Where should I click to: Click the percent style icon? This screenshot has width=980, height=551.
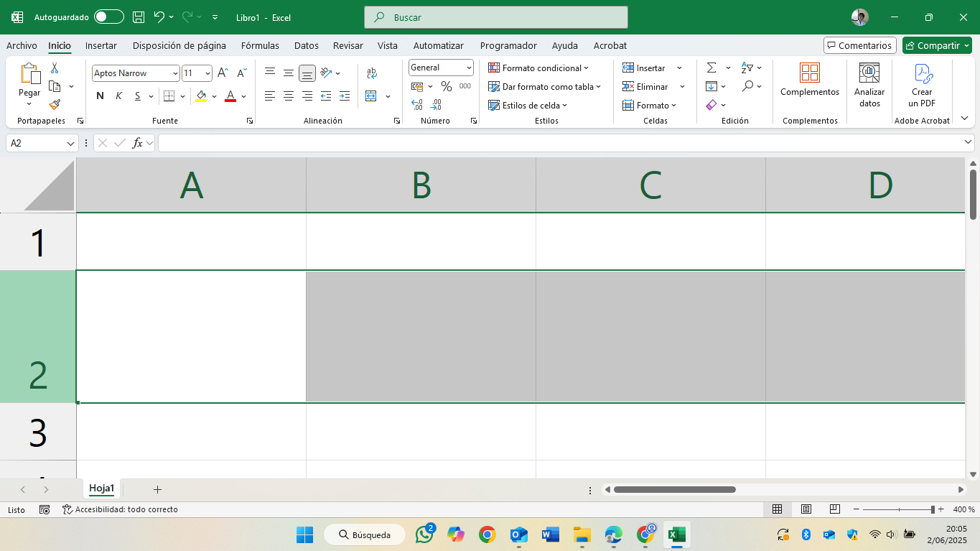point(446,86)
